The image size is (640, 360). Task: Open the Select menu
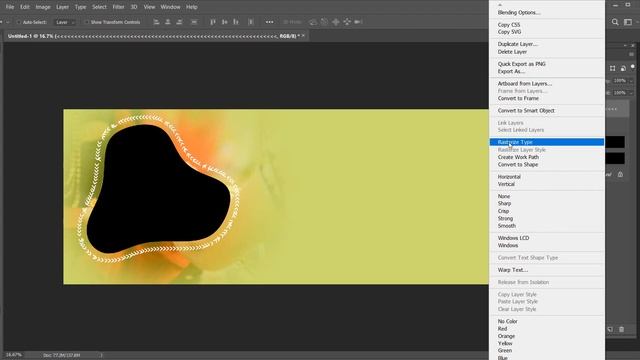[99, 7]
